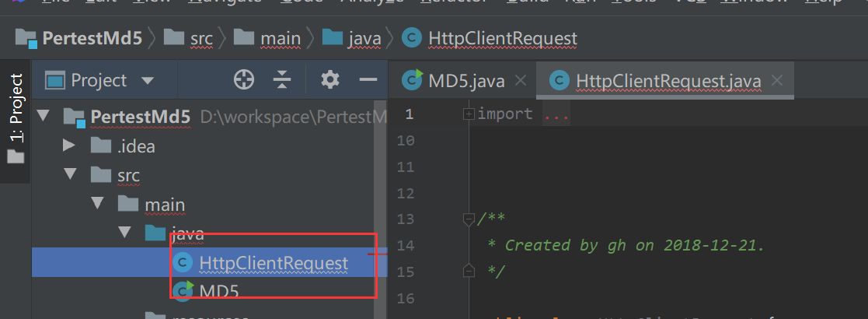Collapse the java folder node

(124, 233)
